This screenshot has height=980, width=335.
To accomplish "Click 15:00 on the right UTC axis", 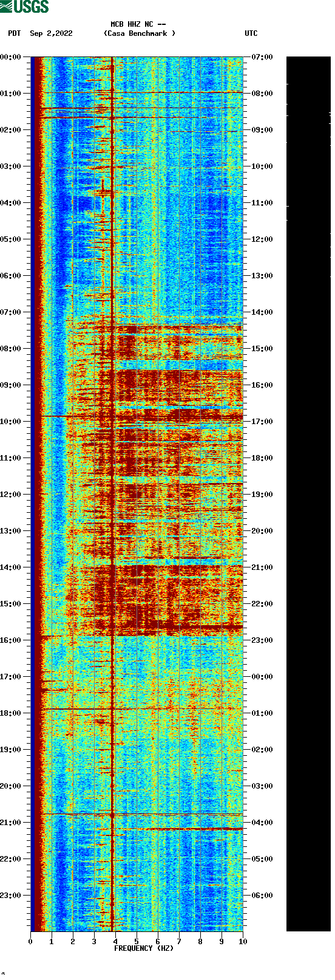I will (x=262, y=349).
